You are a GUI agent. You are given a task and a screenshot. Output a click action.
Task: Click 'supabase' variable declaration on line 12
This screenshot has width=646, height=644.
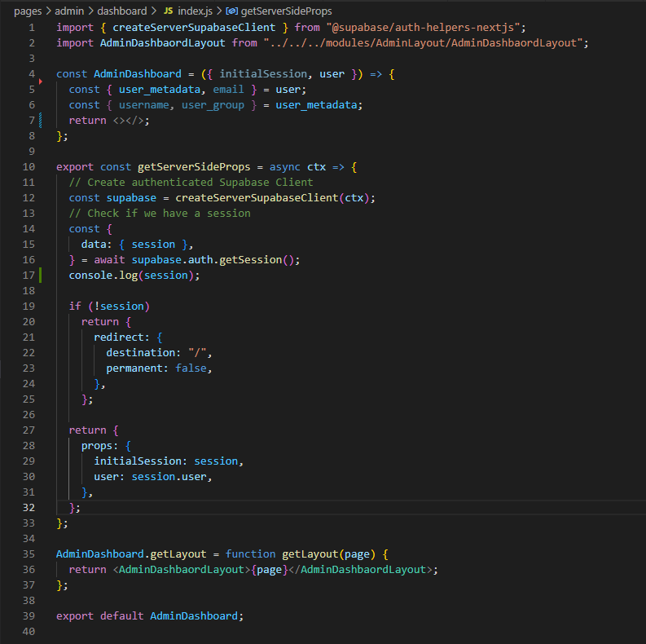(x=131, y=198)
